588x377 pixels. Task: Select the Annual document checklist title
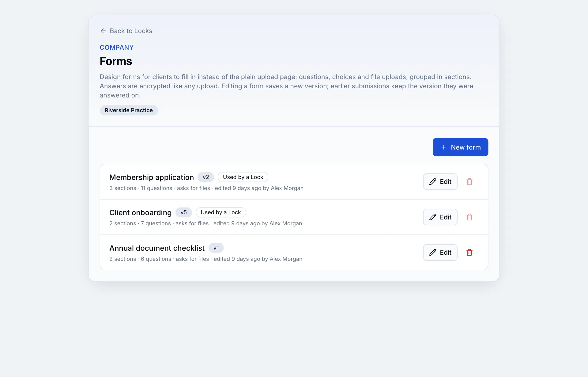tap(157, 248)
